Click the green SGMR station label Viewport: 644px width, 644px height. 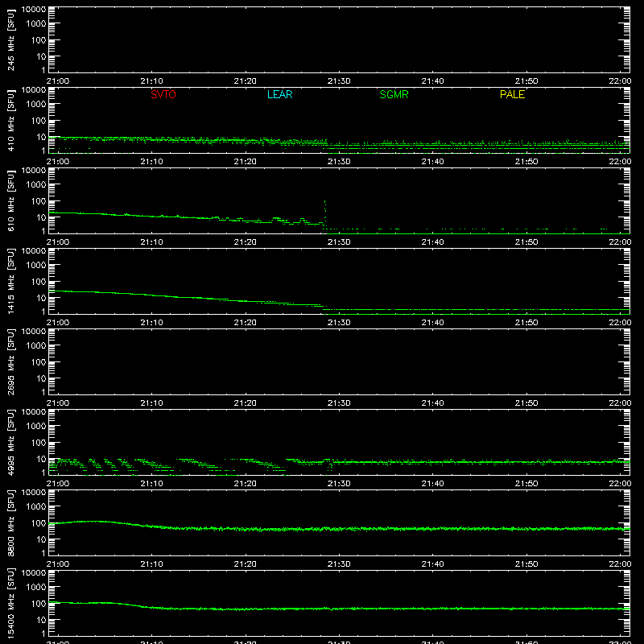(x=394, y=94)
